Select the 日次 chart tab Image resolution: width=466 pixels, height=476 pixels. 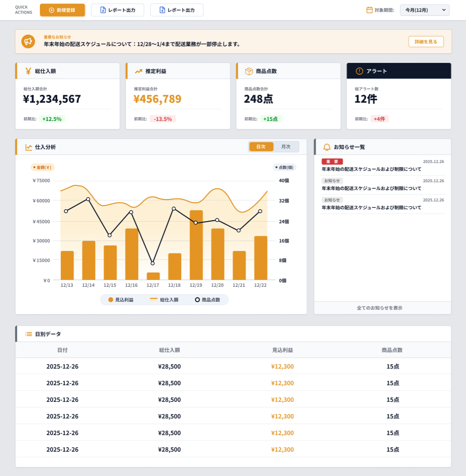point(261,147)
